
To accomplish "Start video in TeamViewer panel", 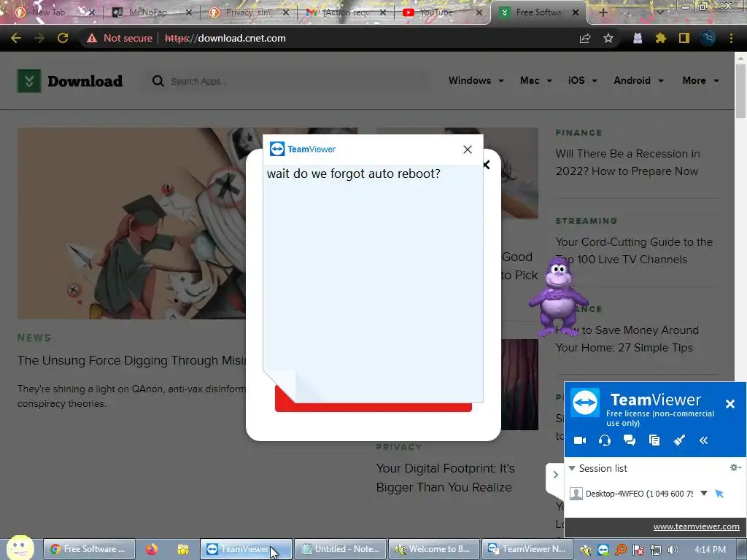I will [x=580, y=440].
